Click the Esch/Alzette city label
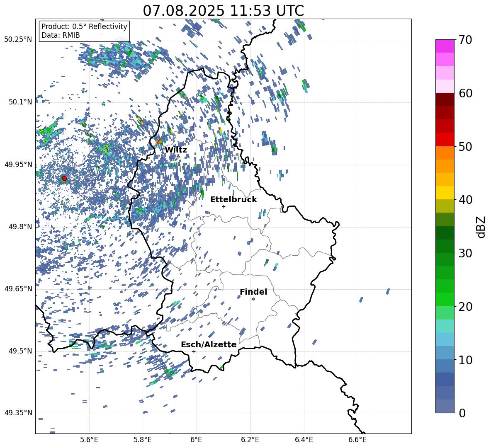 (209, 345)
